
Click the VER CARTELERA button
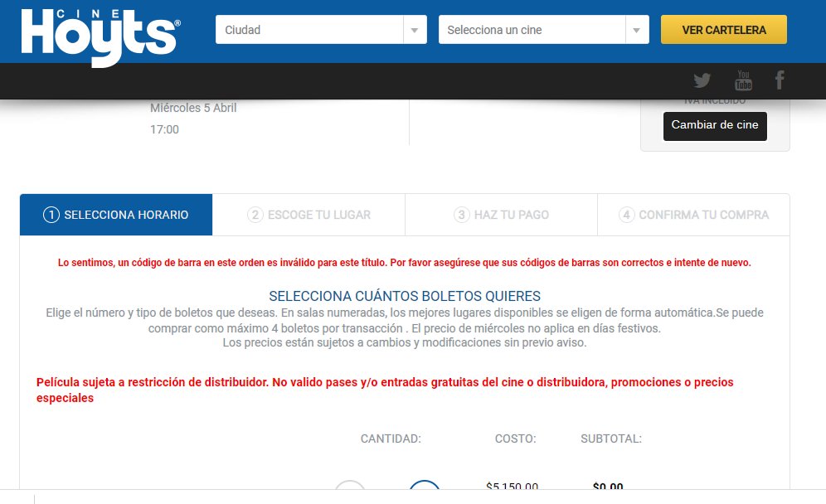[724, 30]
